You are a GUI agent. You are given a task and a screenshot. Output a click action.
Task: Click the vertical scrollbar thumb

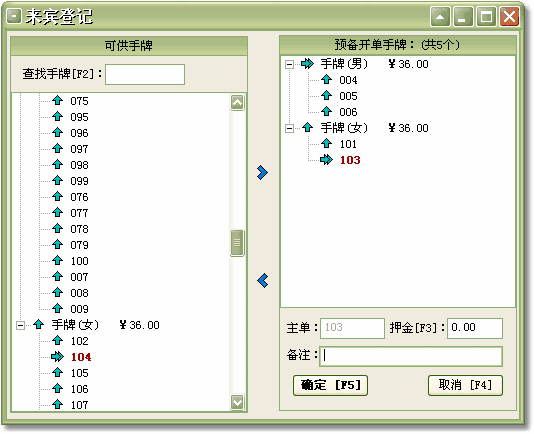(x=237, y=243)
